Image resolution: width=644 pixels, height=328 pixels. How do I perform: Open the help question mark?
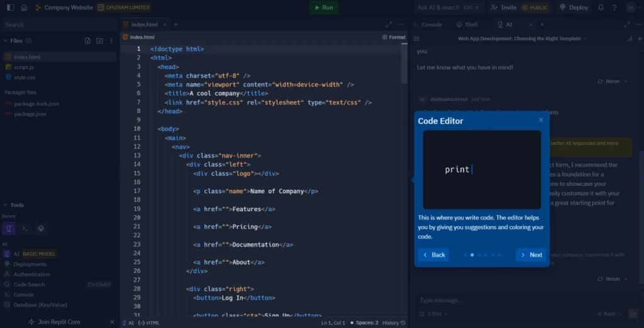(x=614, y=8)
